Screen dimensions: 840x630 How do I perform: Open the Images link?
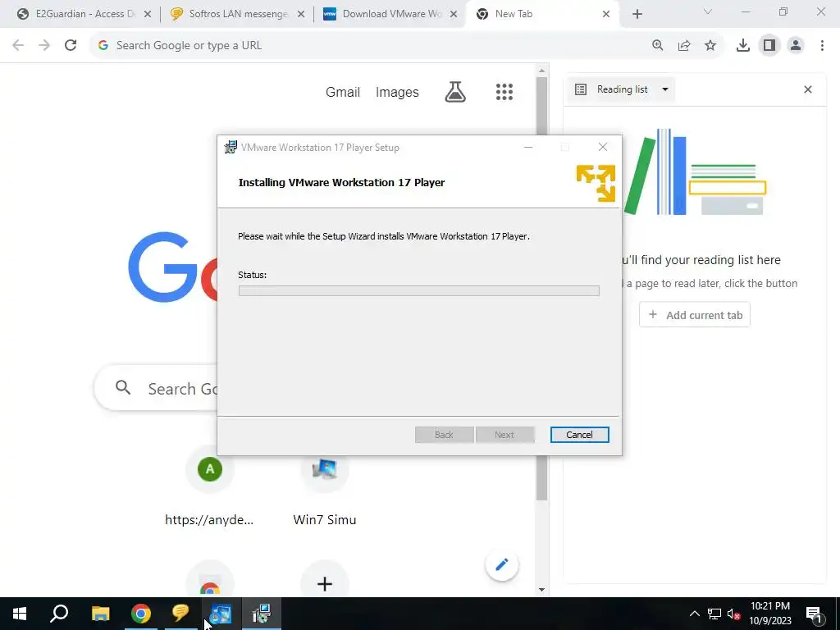pos(397,92)
